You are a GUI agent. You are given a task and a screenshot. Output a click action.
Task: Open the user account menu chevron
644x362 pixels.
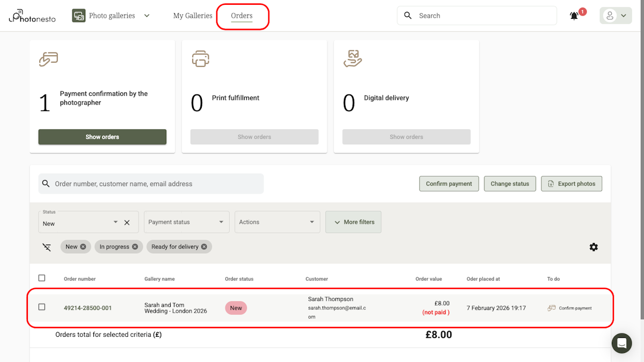[623, 16]
